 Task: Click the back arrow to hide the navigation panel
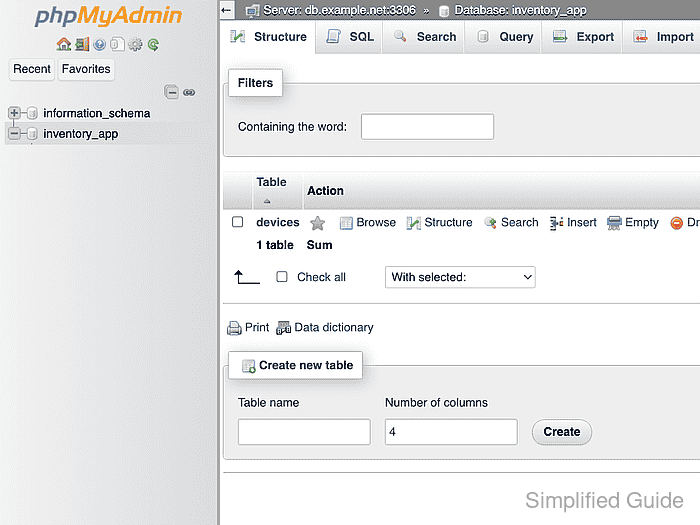click(227, 10)
